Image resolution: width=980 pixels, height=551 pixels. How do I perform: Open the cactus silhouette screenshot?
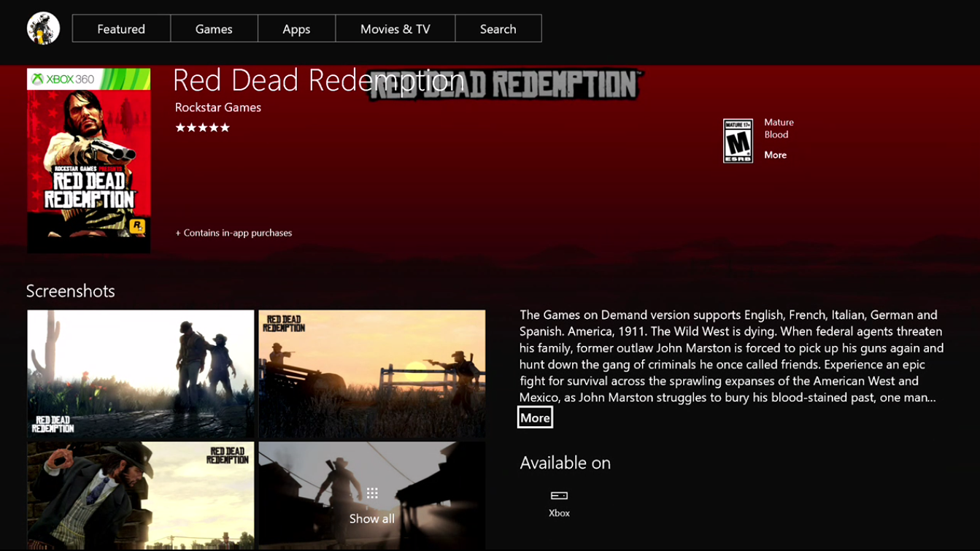[141, 373]
